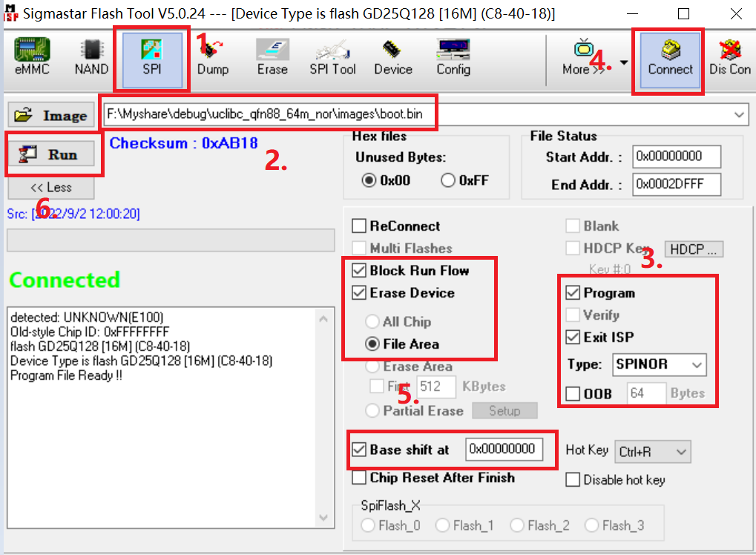
Task: Click the log scrollbar up arrow
Action: (323, 319)
